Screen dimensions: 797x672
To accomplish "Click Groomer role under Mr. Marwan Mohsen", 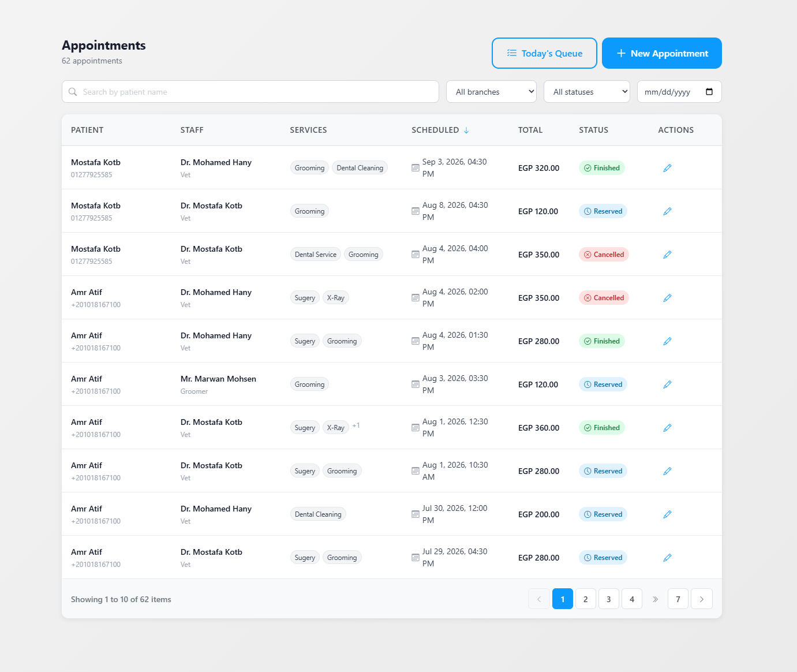I will pyautogui.click(x=194, y=391).
